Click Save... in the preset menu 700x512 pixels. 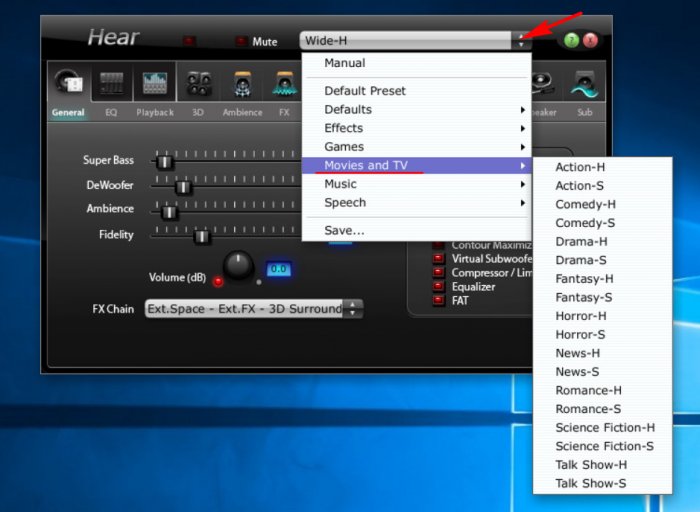pos(344,230)
